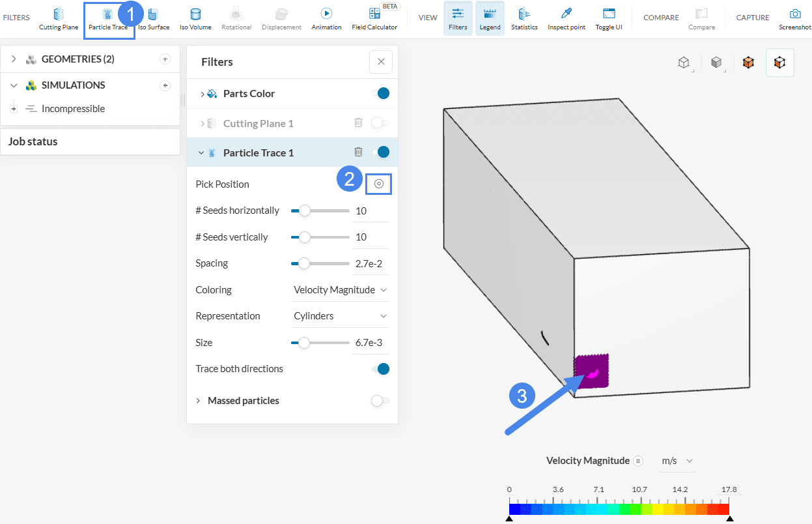The image size is (812, 524).
Task: Select the Incompressible simulation item
Action: click(x=73, y=109)
